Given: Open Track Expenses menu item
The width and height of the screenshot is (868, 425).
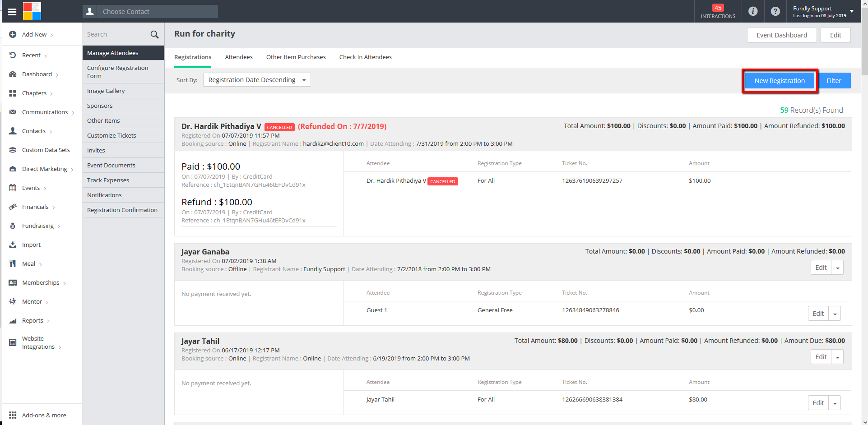Looking at the screenshot, I should click(x=123, y=180).
